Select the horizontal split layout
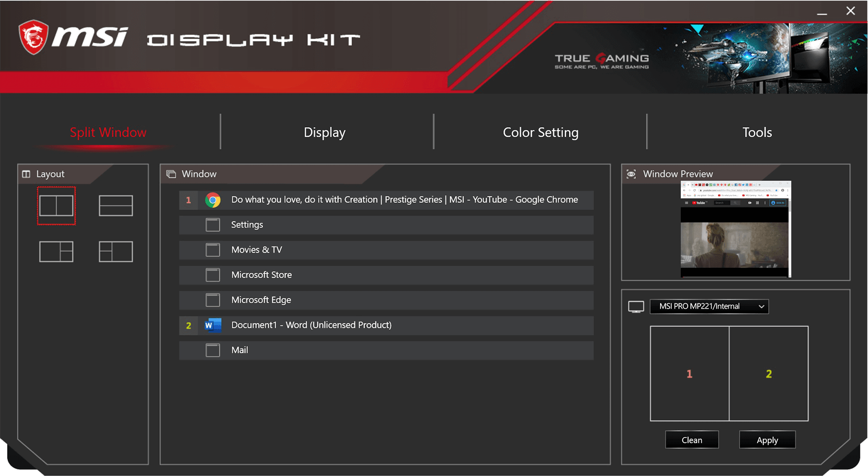Image resolution: width=868 pixels, height=476 pixels. coord(115,205)
